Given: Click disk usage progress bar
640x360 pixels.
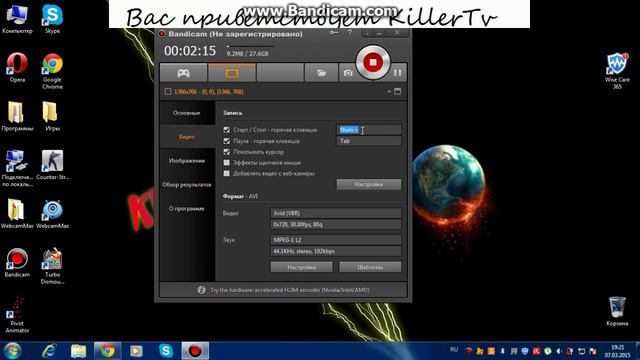Looking at the screenshot, I should coord(250,46).
